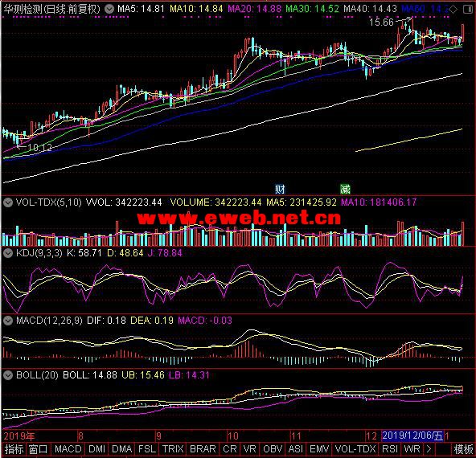
Task: Click the MA10: 14.84 value
Action: coord(196,9)
